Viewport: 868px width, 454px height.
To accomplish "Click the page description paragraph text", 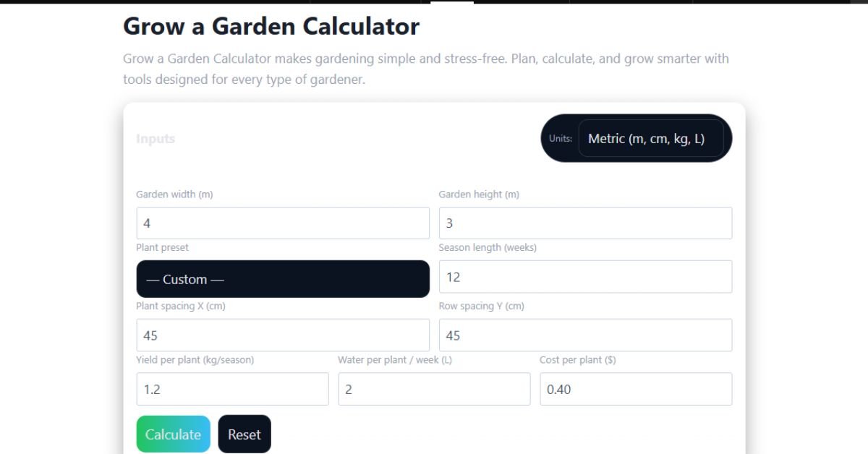I will pyautogui.click(x=426, y=69).
